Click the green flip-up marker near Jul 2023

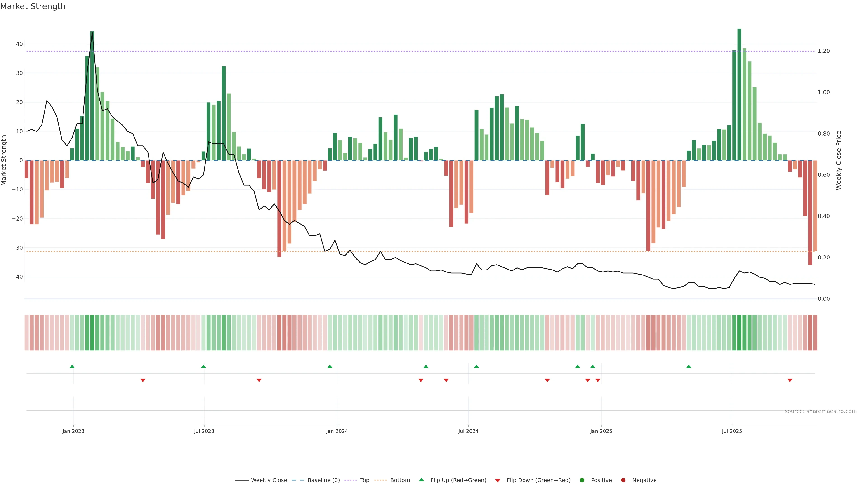[x=203, y=366]
